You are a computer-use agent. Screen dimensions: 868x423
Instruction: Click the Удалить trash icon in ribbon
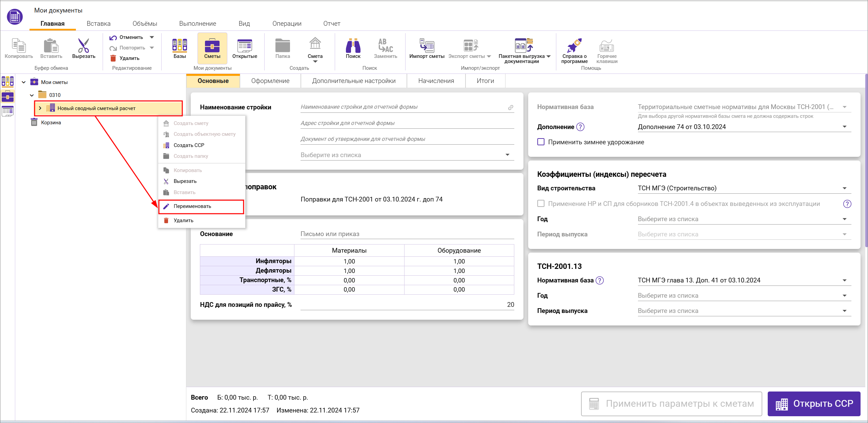(113, 58)
